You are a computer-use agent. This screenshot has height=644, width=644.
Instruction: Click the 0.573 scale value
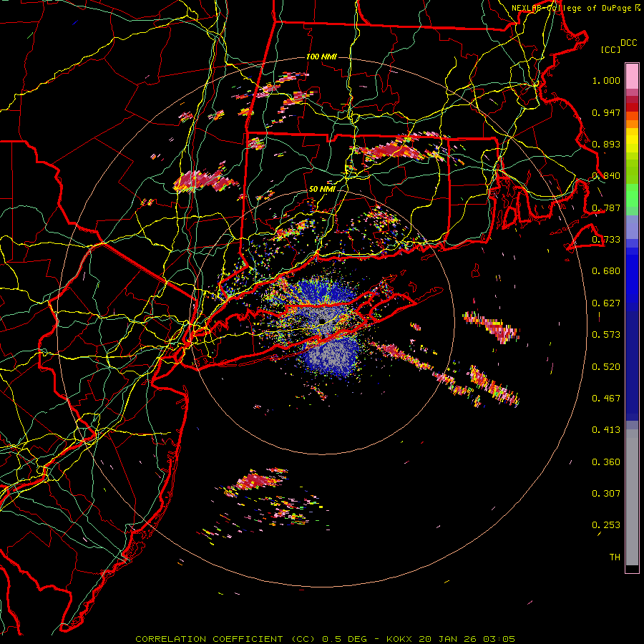(606, 335)
